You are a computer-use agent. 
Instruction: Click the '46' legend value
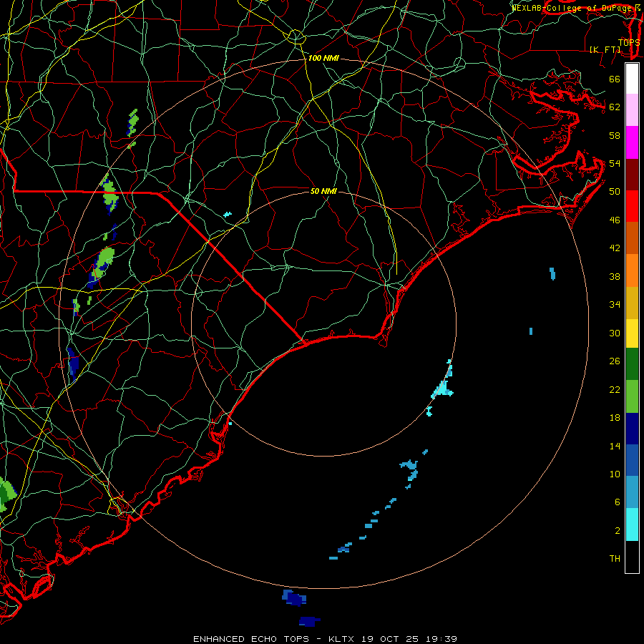tap(615, 220)
